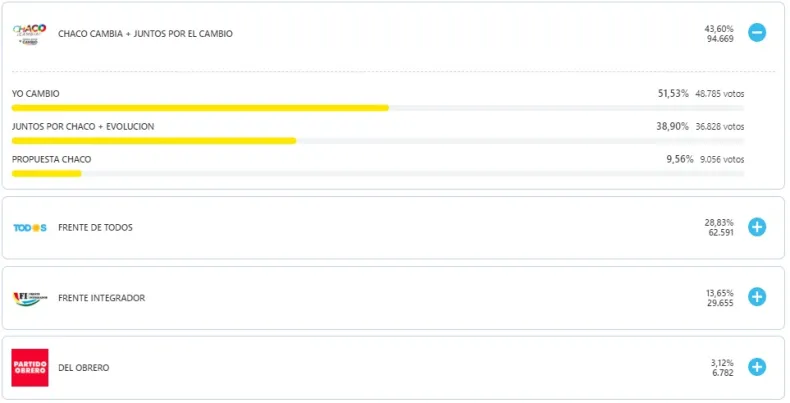Collapse the Chaco Cambia results panel
790x403 pixels.
[x=757, y=33]
